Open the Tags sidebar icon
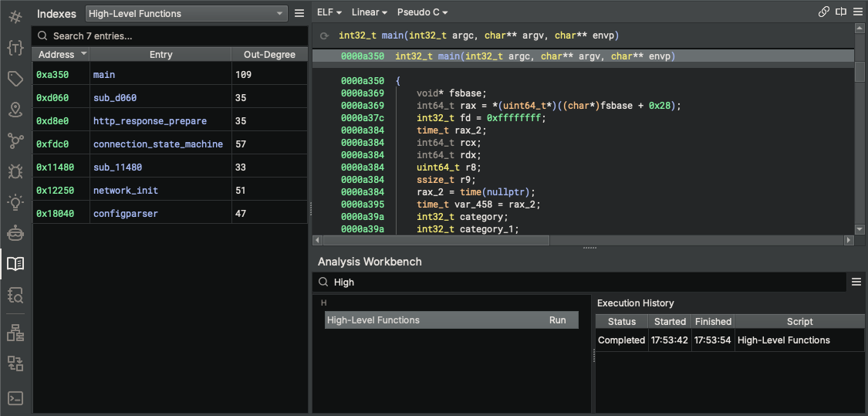The height and width of the screenshot is (416, 868). click(15, 79)
